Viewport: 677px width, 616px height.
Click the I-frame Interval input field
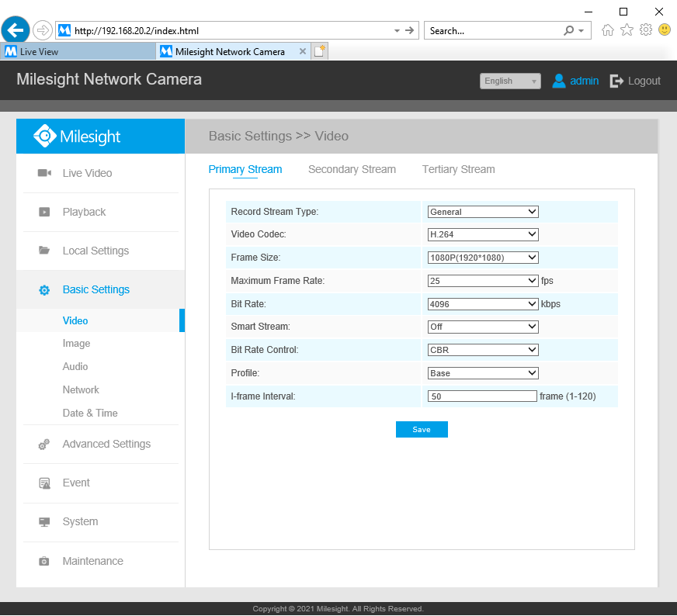(x=482, y=396)
